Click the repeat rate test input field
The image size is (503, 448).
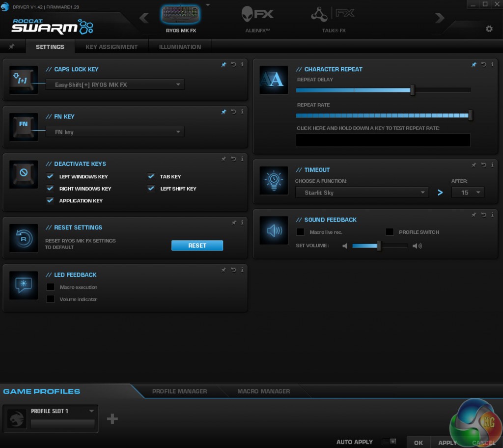pos(383,140)
